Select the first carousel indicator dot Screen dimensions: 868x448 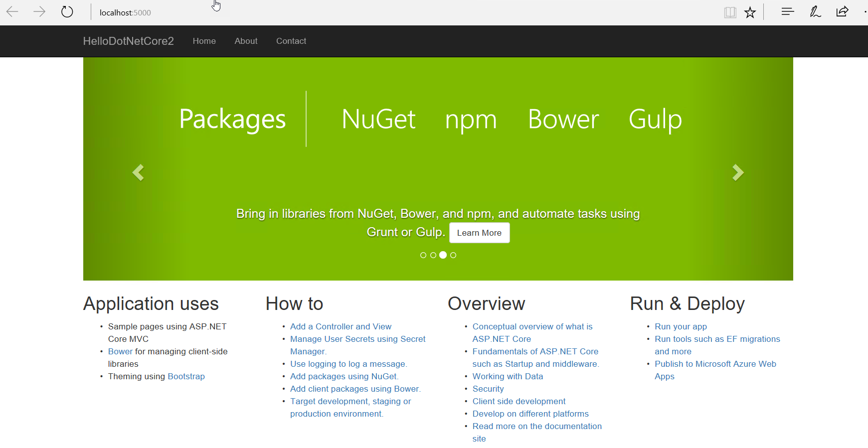pyautogui.click(x=423, y=255)
